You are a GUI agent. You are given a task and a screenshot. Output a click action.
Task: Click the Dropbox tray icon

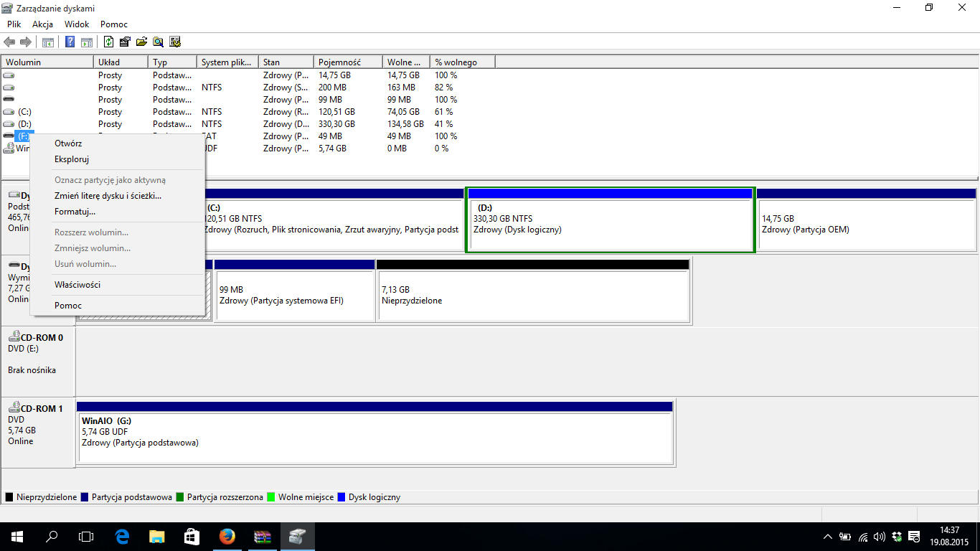[897, 537]
